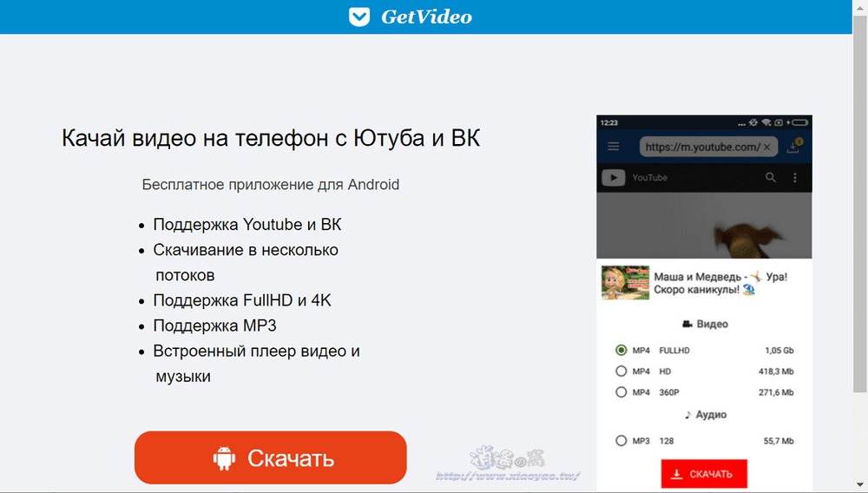Click the GetVideo shield logo icon
868x493 pixels.
coord(359,17)
